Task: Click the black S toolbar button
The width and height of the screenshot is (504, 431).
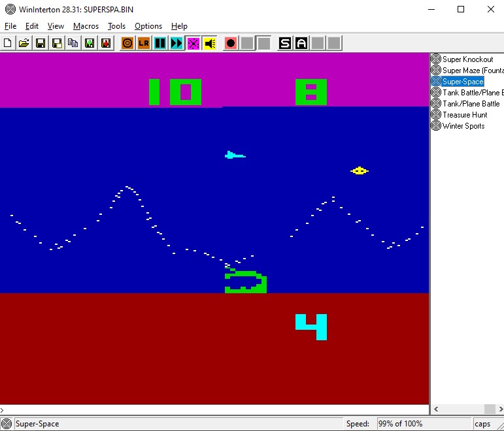Action: (285, 43)
